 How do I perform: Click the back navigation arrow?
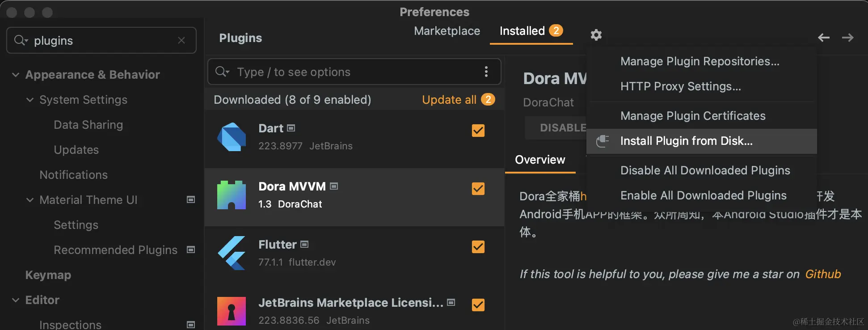[823, 38]
